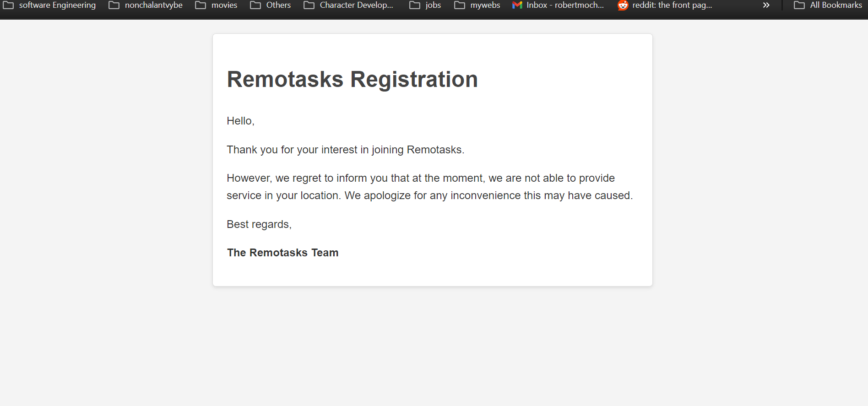The height and width of the screenshot is (406, 868).
Task: Click the "Best regards," line
Action: pyautogui.click(x=259, y=224)
